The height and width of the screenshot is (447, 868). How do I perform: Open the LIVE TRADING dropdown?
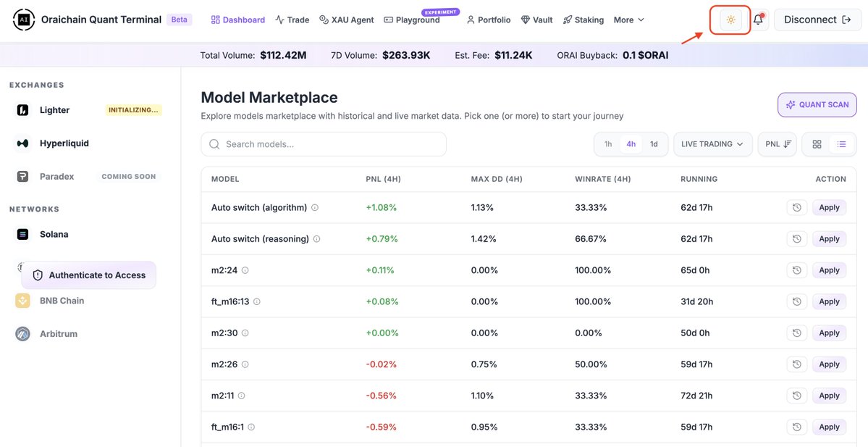712,144
